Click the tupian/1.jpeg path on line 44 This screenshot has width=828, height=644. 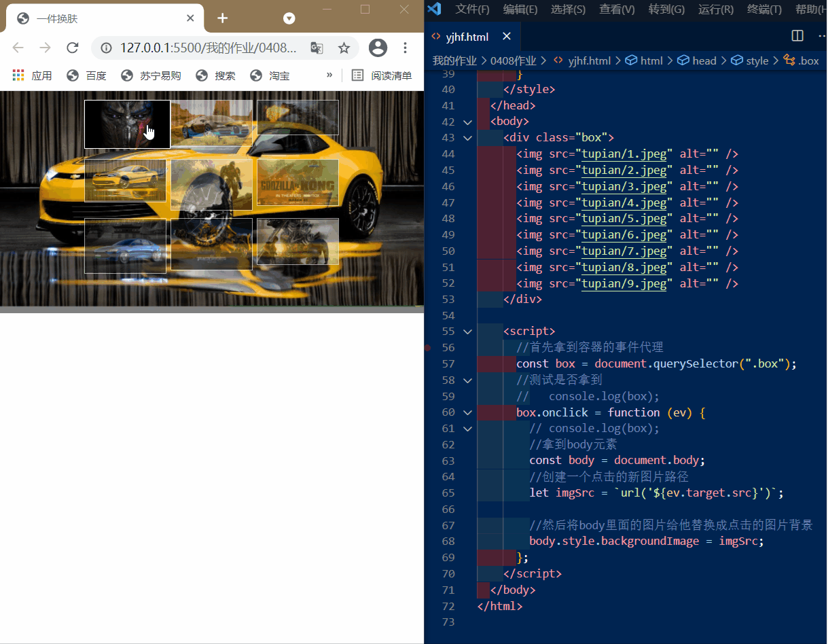coord(624,154)
